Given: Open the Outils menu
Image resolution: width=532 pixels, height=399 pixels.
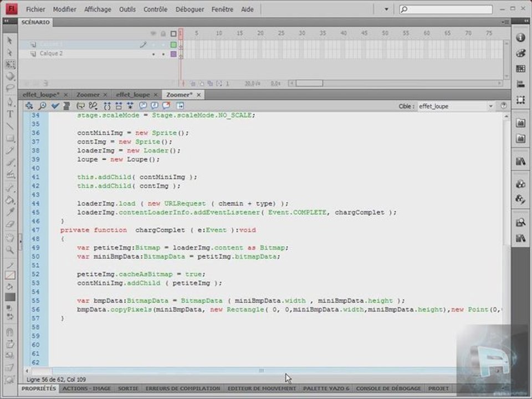Looking at the screenshot, I should click(127, 9).
